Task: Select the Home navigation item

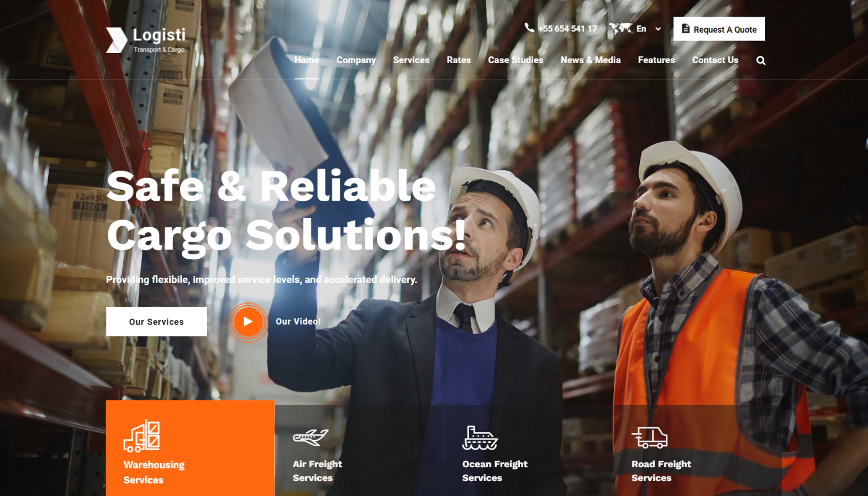Action: point(307,60)
